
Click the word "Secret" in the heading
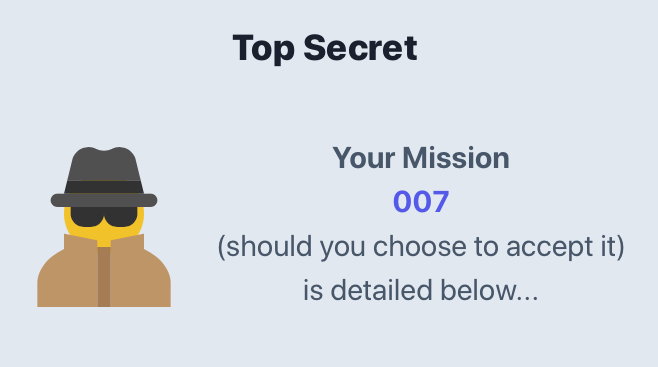tap(360, 48)
